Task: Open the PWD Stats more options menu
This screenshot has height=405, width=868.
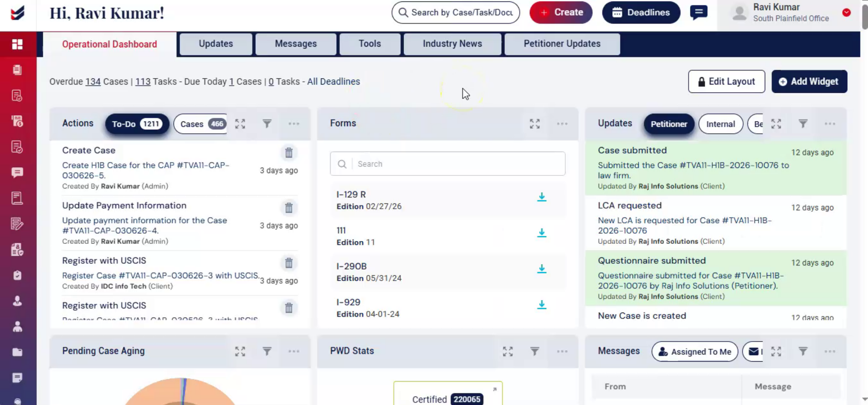Action: pyautogui.click(x=562, y=352)
